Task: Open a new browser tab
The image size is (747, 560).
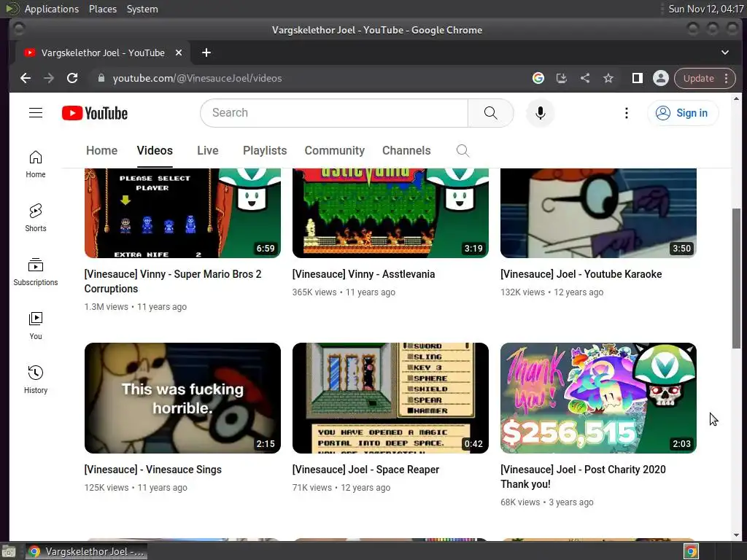Action: [x=206, y=52]
